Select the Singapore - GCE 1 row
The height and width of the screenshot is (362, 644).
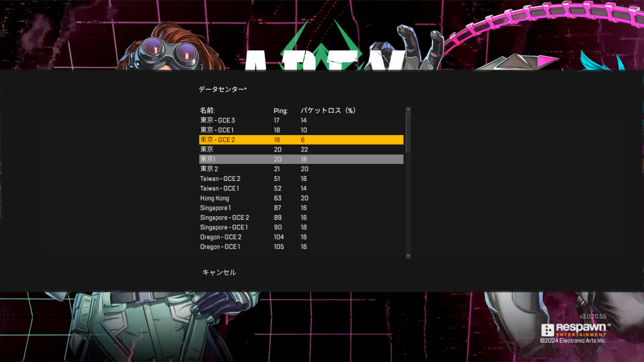(x=224, y=227)
